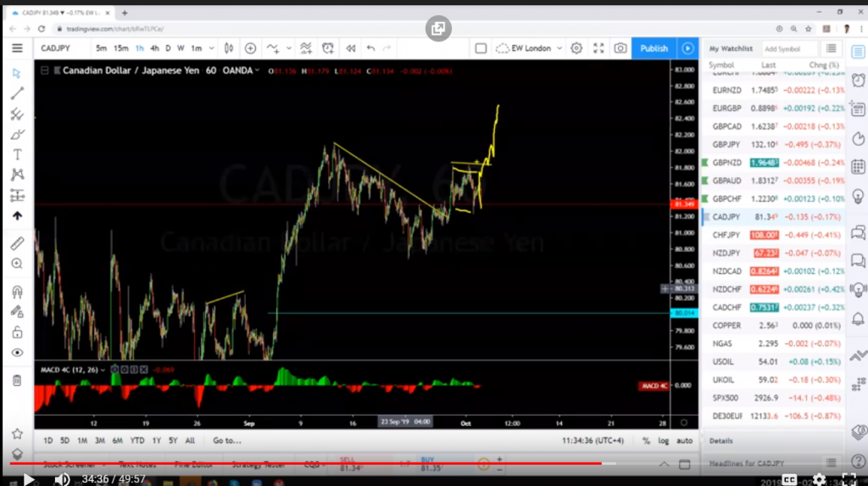Select the patterns tool

coord(17,175)
